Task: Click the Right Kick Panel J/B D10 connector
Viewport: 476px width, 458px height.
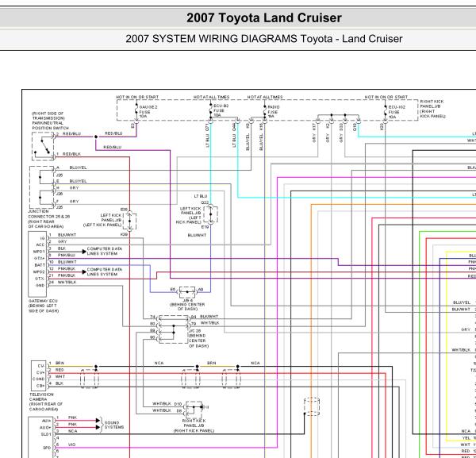Action: click(x=192, y=407)
